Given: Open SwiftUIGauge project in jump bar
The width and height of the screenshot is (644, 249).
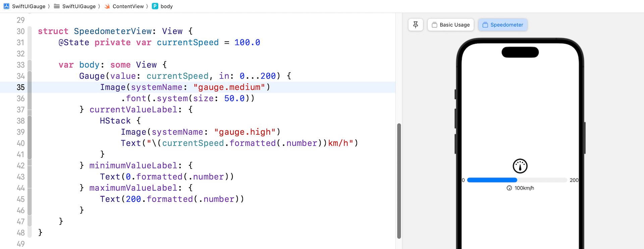Looking at the screenshot, I should (29, 6).
